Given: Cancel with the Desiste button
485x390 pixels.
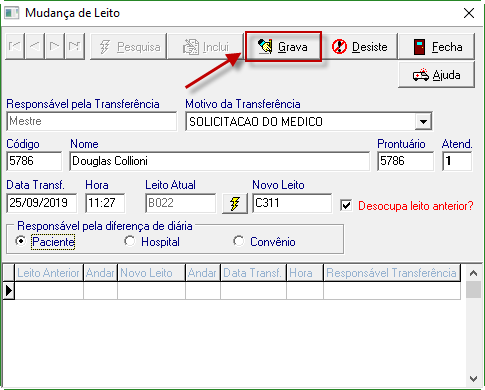Looking at the screenshot, I should point(359,47).
